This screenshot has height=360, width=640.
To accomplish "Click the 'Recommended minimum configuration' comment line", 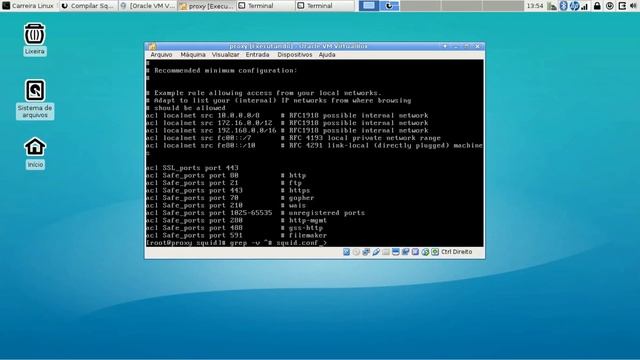I will pyautogui.click(x=222, y=71).
